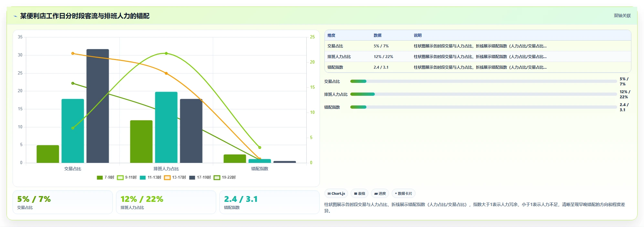Select the 表格 tag
The image size is (644, 227).
click(x=359, y=193)
